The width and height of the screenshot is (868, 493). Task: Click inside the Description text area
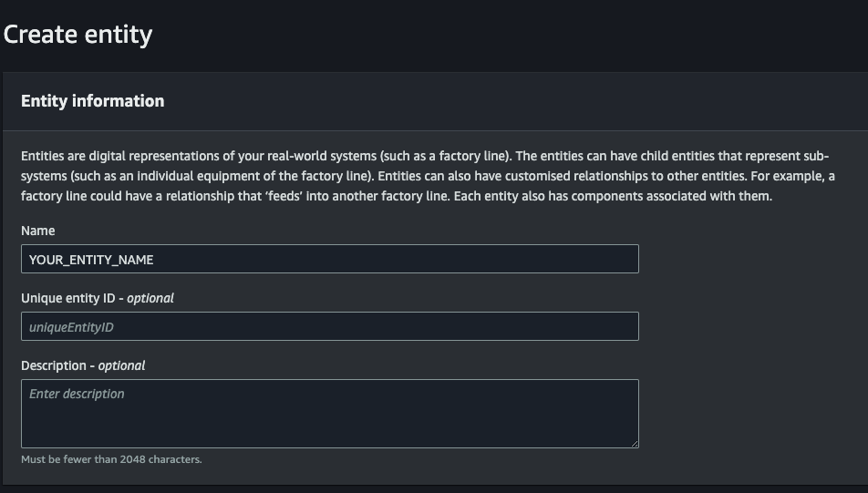click(x=329, y=413)
